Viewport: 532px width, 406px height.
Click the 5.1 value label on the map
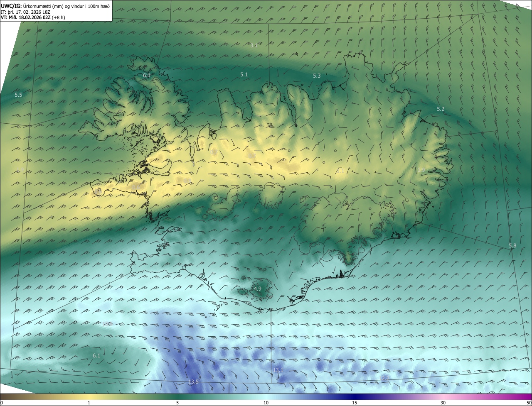coord(244,74)
